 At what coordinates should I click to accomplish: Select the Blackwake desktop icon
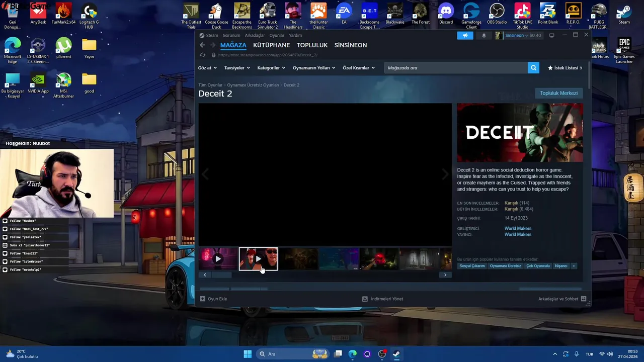395,14
